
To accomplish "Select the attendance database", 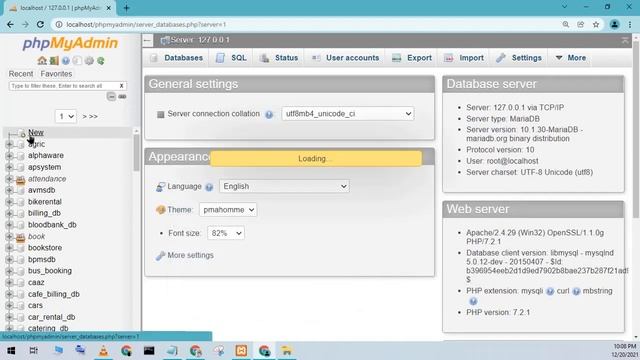I will pos(47,179).
